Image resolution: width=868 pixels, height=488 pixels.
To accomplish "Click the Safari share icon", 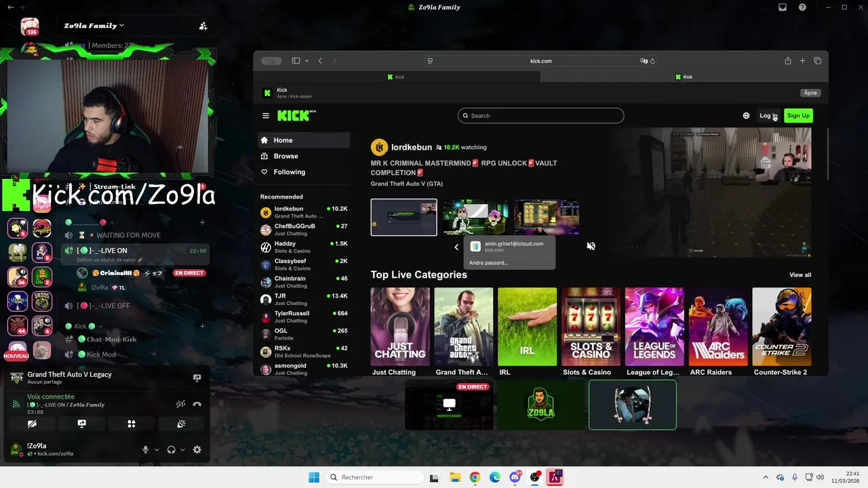I will point(788,61).
